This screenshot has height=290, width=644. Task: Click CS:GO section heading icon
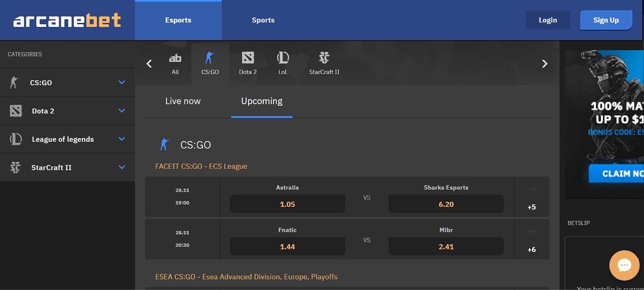(x=164, y=145)
